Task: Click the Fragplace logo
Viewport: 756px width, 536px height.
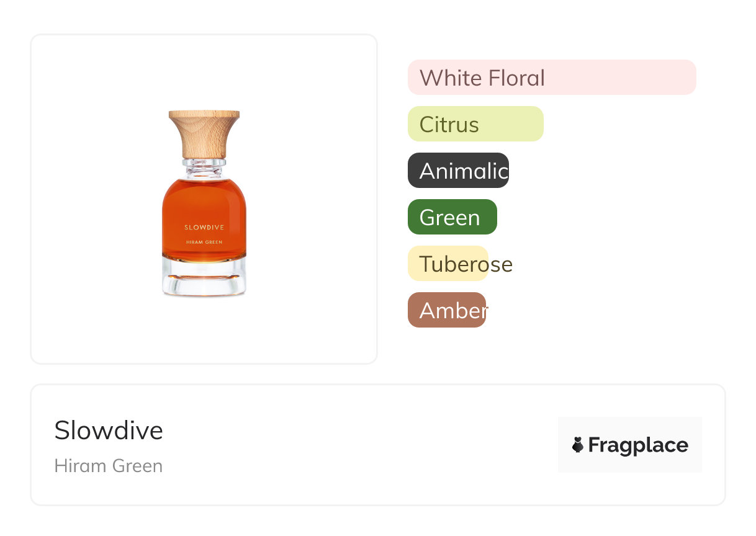Action: 630,445
